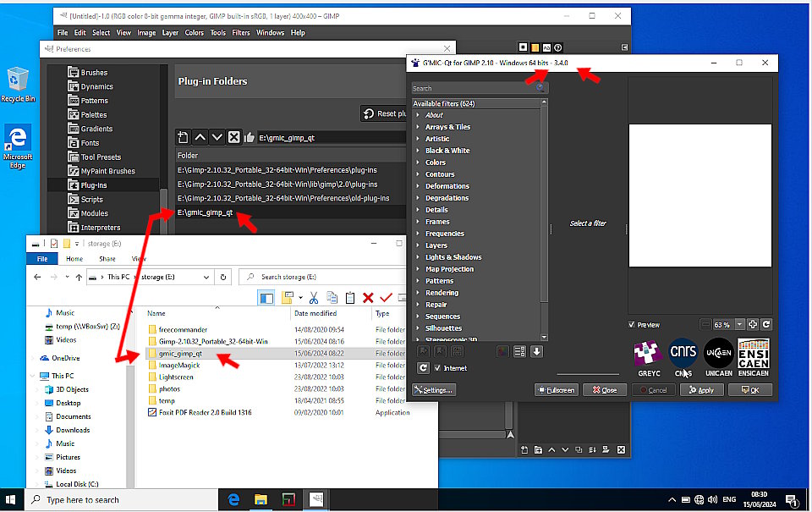
Task: Click the reset zoom icon beside preview zoom
Action: (x=766, y=324)
